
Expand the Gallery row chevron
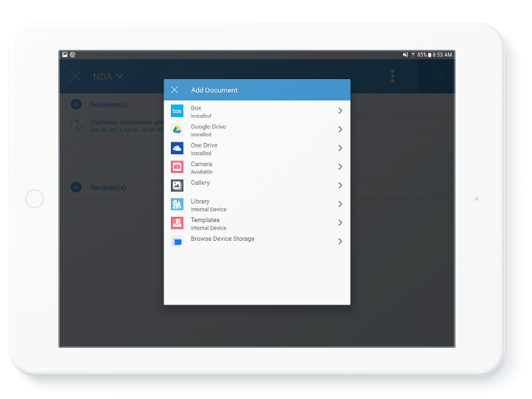point(340,186)
